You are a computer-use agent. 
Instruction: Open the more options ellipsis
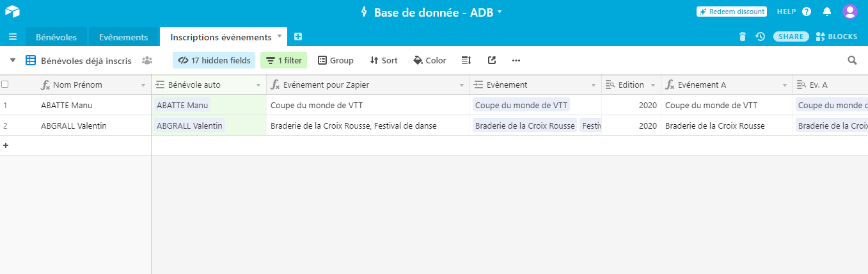(516, 60)
